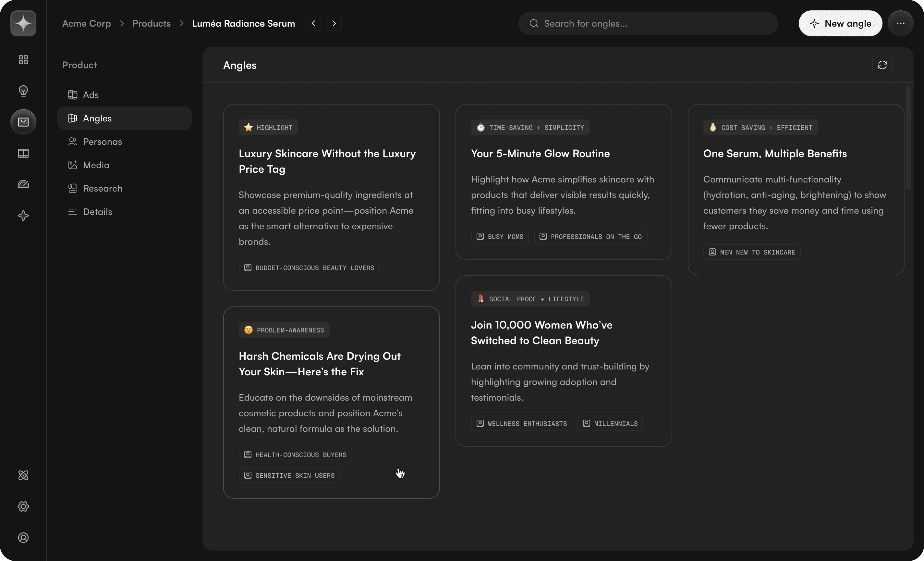Go to next product with right chevron
The height and width of the screenshot is (561, 924).
[334, 23]
